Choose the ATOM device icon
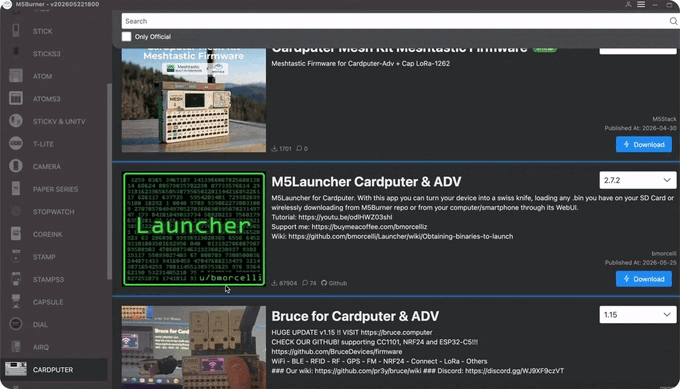 click(x=16, y=76)
